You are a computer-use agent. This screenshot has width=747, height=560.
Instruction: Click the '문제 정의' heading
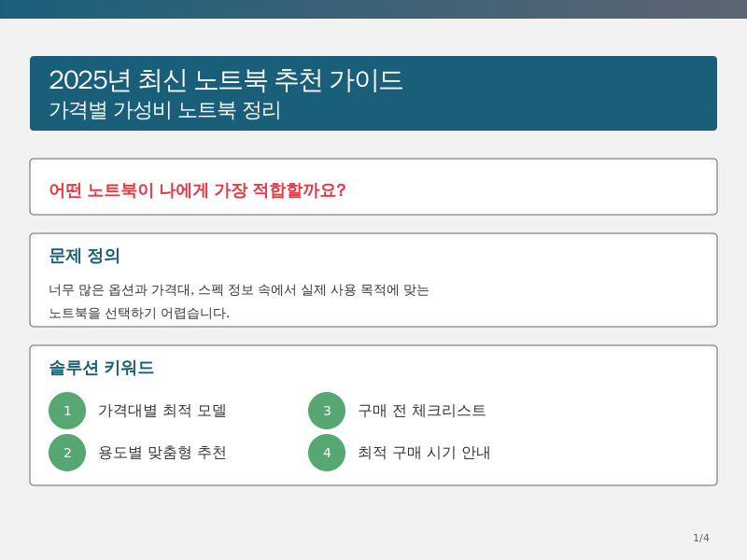point(84,256)
